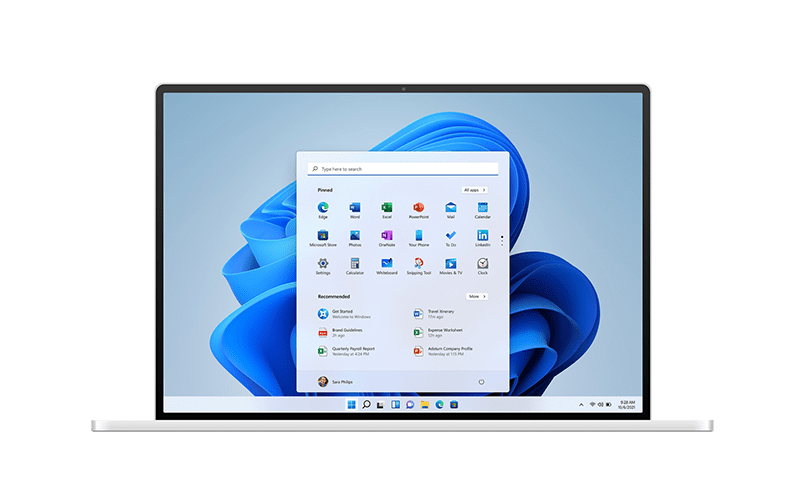Open the pinned Whiteboard app
Viewport: 800px width, 494px height.
click(x=387, y=266)
